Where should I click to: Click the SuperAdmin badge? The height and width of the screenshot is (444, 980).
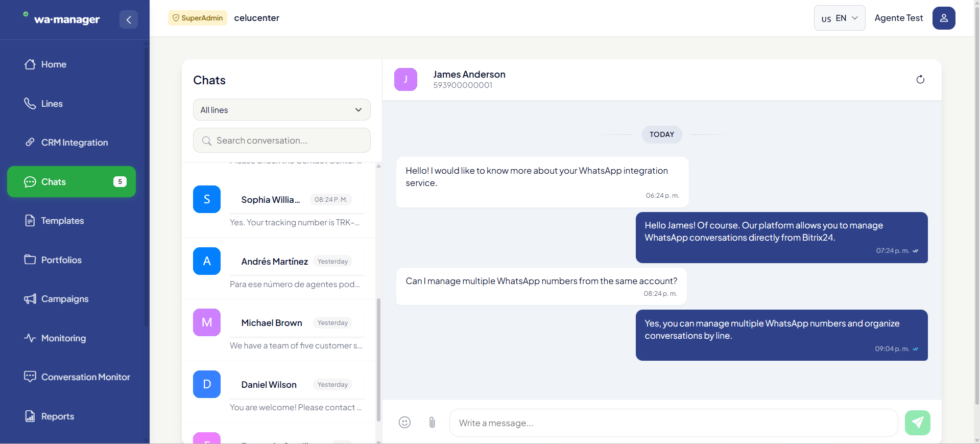(x=198, y=18)
